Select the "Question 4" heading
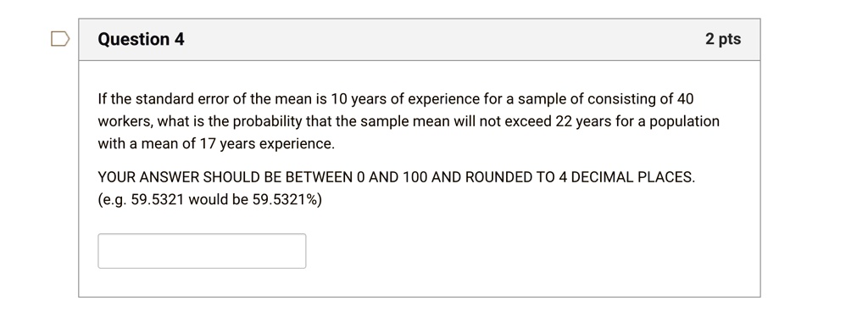Viewport: 868px width, 312px height. [x=142, y=39]
